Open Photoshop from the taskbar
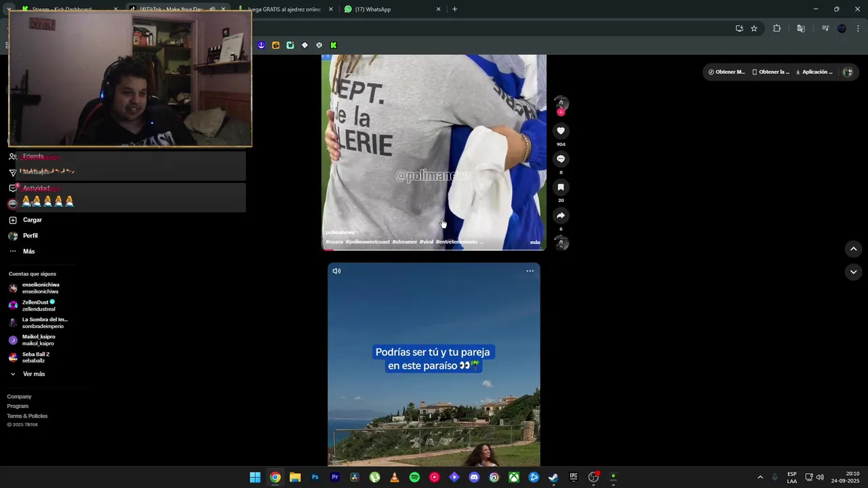Image resolution: width=868 pixels, height=488 pixels. [315, 477]
